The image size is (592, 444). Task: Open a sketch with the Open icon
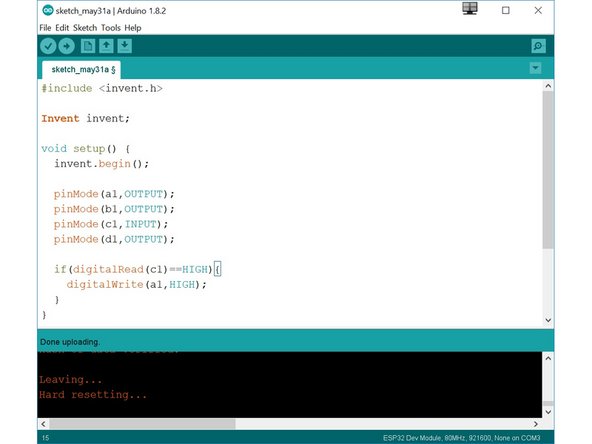pos(106,46)
